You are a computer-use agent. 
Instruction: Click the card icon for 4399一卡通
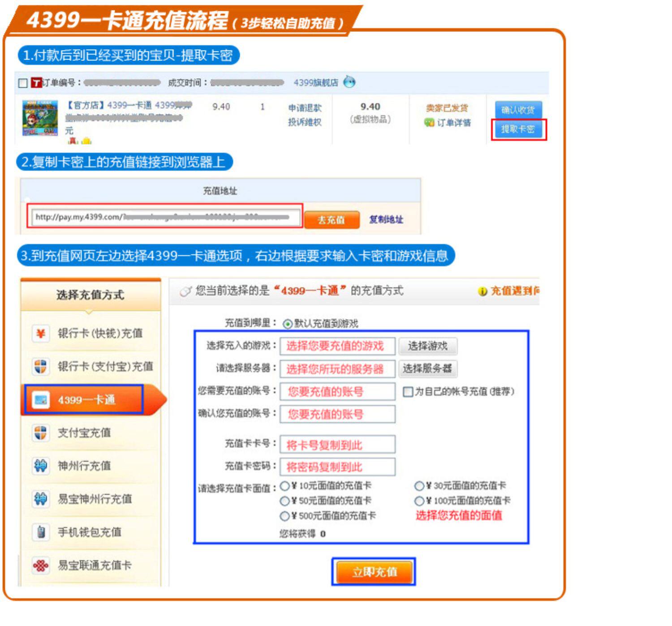tap(41, 399)
